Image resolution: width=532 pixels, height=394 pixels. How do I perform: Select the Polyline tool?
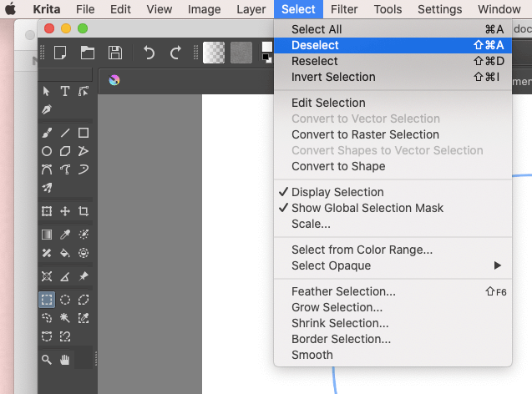point(84,151)
